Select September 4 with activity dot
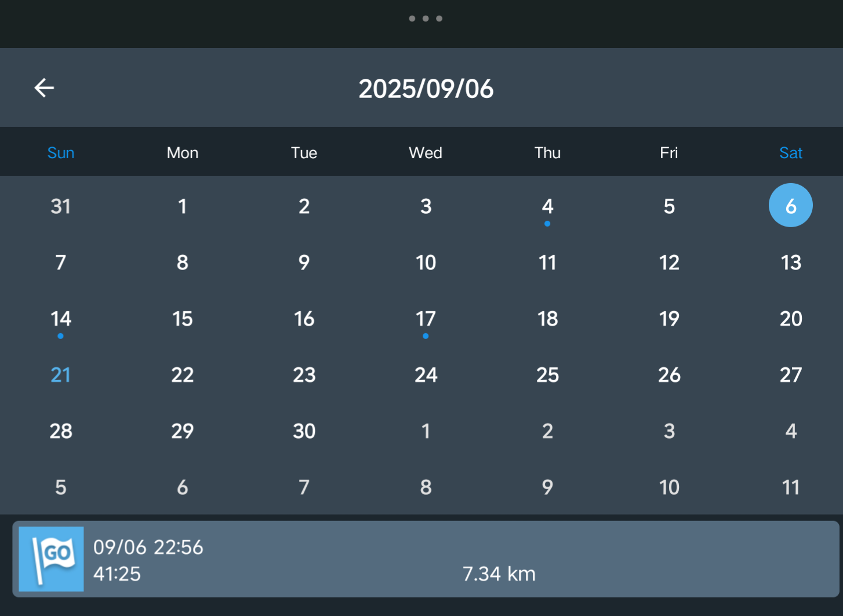Screen dimensions: 843x616 pyautogui.click(x=547, y=207)
